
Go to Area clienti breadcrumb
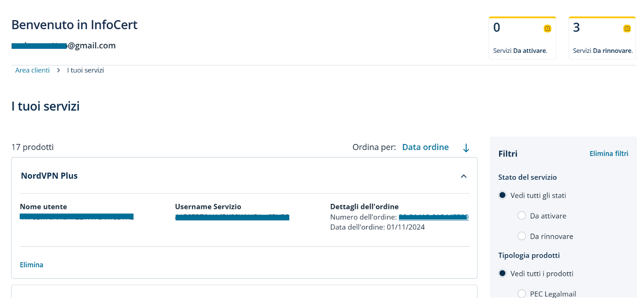[x=32, y=70]
